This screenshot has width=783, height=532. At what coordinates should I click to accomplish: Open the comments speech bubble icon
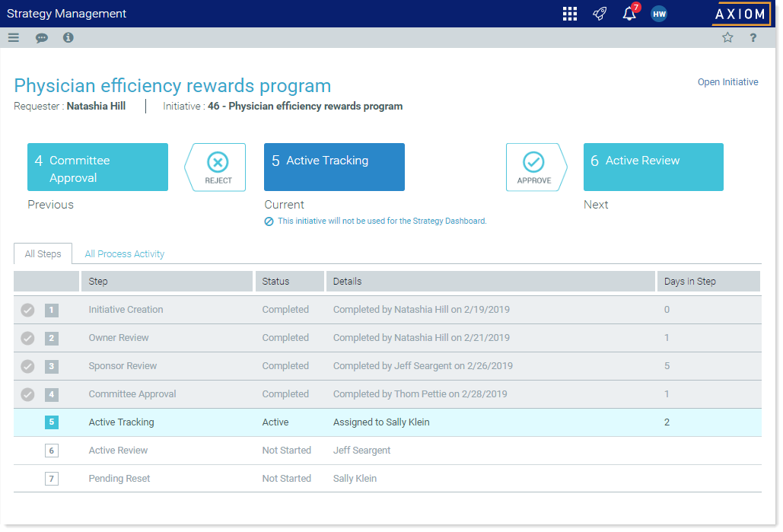[x=42, y=37]
